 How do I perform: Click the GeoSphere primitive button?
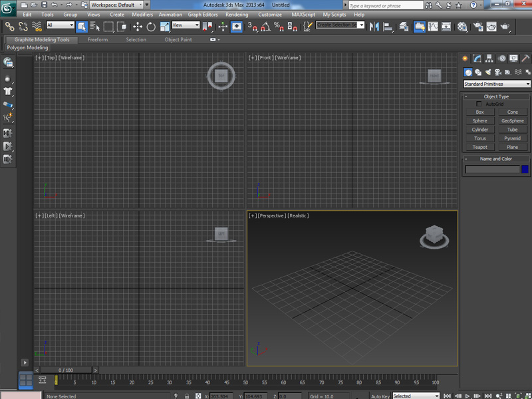coord(512,121)
